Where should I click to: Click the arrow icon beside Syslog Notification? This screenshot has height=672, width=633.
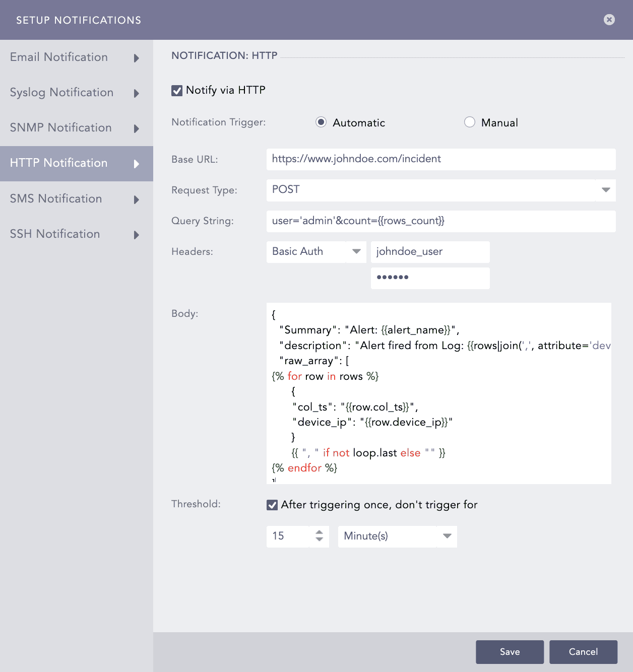click(136, 93)
